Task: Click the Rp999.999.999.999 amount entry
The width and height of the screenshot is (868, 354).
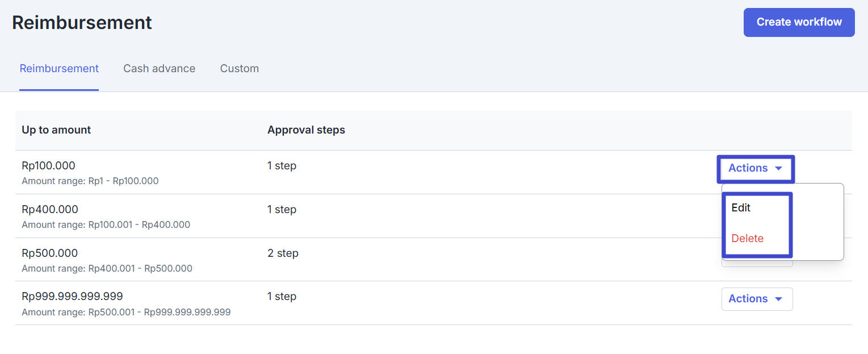Action: coord(72,297)
